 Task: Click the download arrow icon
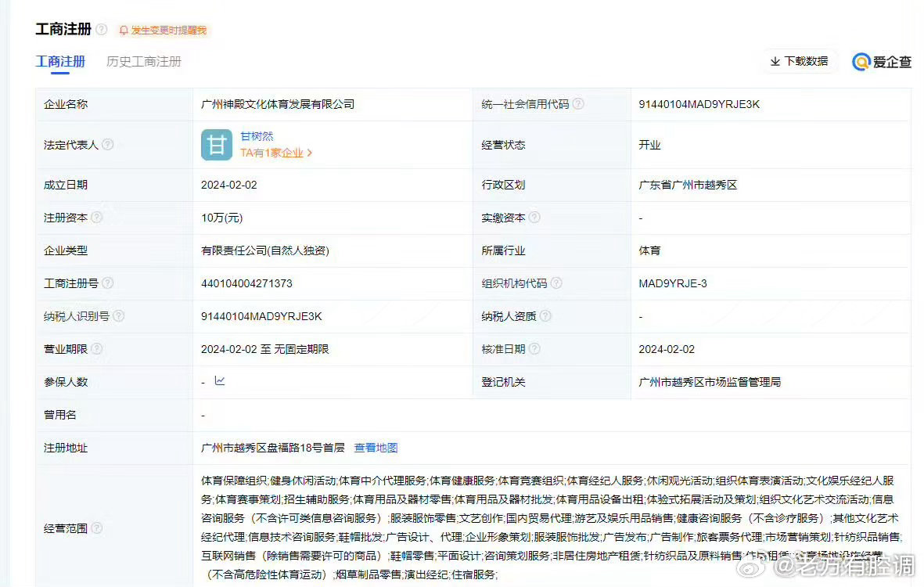pos(775,61)
